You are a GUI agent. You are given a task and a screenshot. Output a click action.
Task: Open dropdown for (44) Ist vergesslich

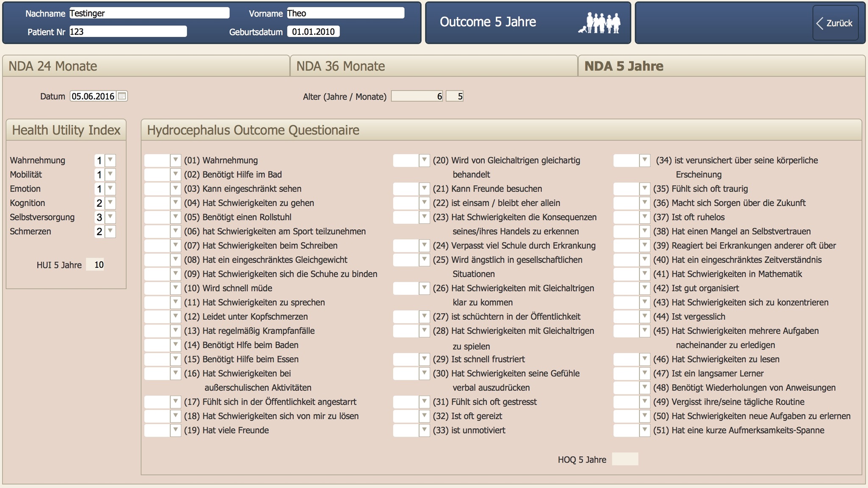click(644, 316)
